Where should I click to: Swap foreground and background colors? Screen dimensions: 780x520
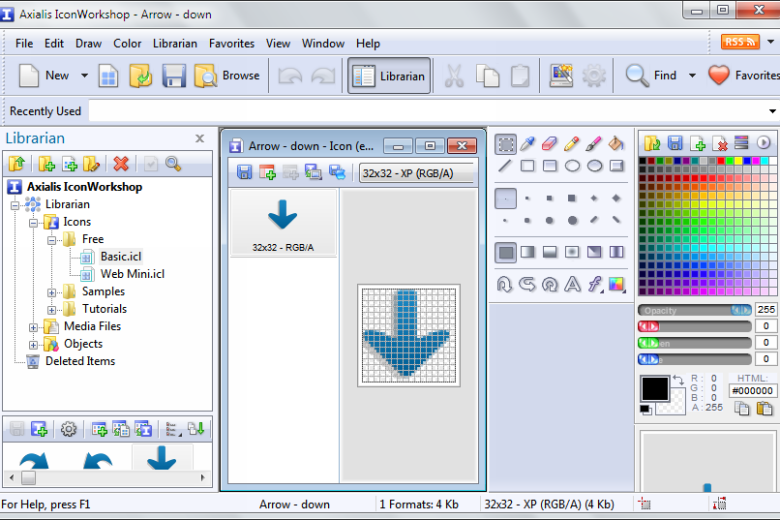pos(678,380)
